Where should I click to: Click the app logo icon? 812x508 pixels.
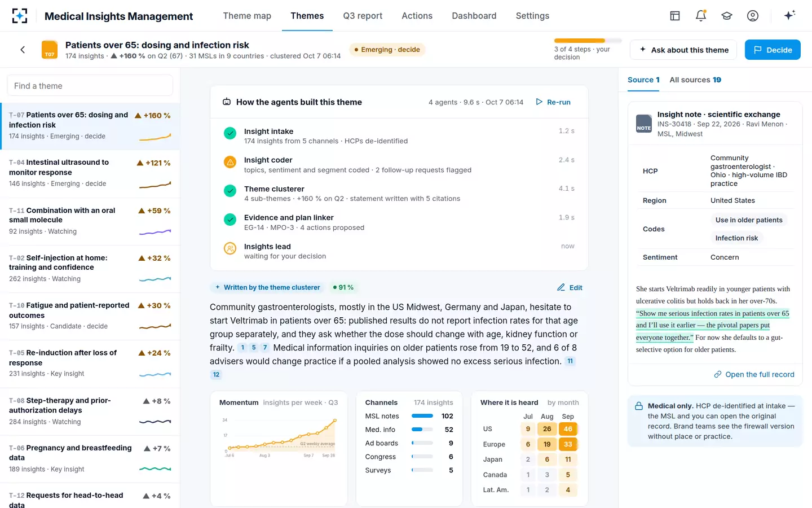point(20,16)
